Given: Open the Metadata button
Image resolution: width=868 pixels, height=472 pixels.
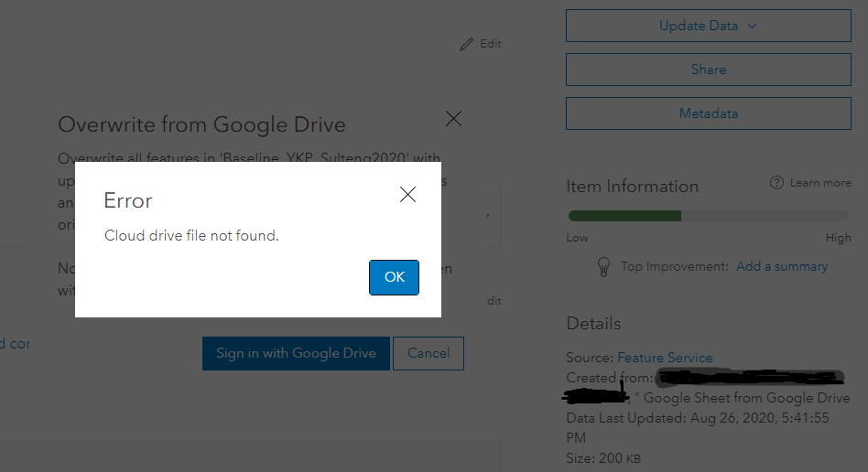Looking at the screenshot, I should (709, 113).
